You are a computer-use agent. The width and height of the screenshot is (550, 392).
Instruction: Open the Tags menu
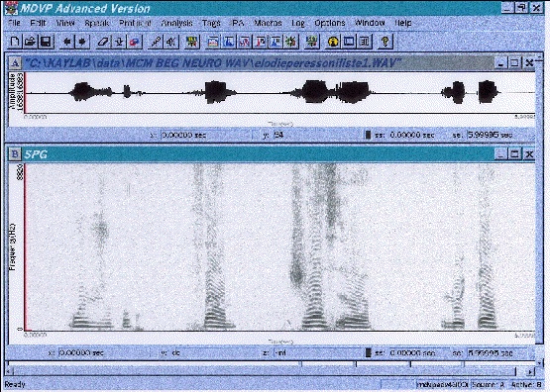pyautogui.click(x=211, y=23)
